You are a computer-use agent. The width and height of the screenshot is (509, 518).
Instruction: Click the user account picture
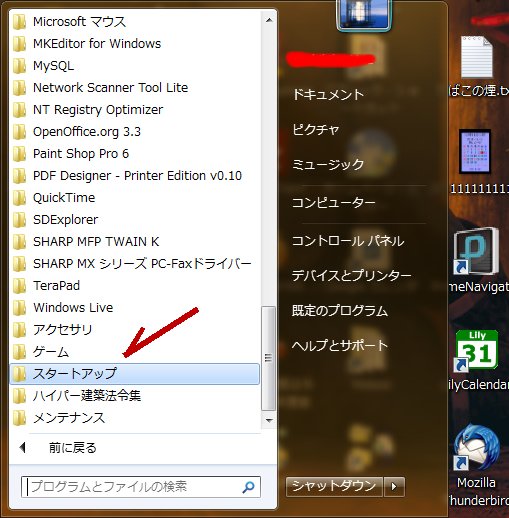coord(364,15)
